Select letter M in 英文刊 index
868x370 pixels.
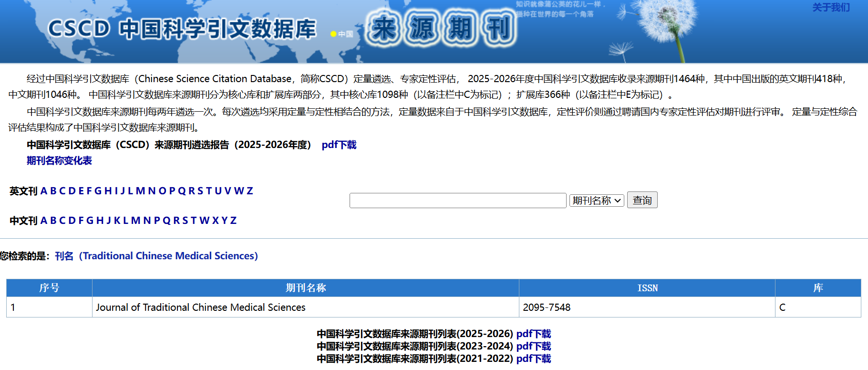(x=140, y=191)
